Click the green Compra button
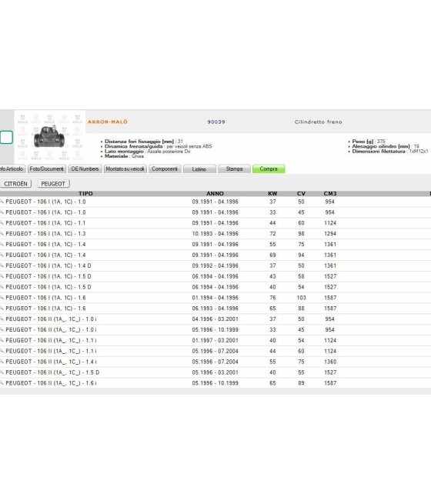 [x=269, y=169]
